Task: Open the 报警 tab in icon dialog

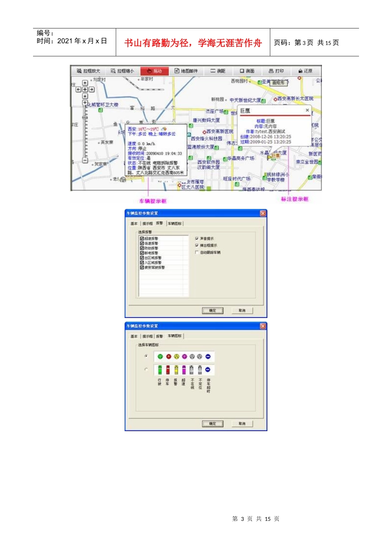Action: 159,336
